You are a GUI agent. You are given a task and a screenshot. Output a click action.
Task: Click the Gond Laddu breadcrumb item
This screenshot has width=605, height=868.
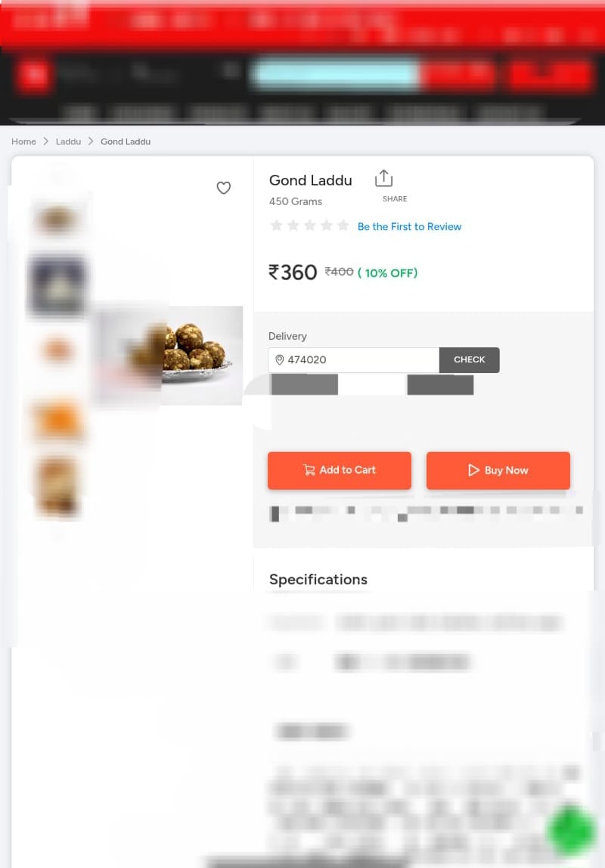[x=126, y=142]
